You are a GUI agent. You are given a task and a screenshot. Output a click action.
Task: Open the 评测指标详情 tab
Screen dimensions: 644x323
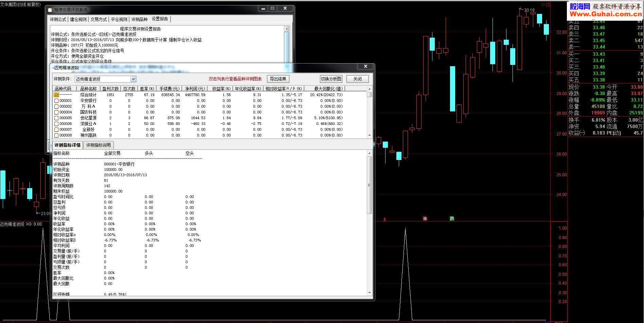[68, 145]
